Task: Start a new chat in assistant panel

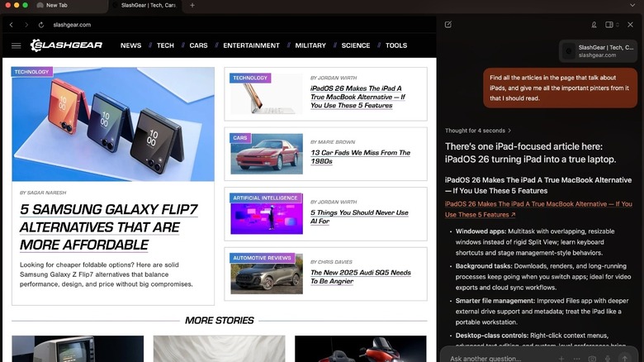Action: [x=447, y=25]
